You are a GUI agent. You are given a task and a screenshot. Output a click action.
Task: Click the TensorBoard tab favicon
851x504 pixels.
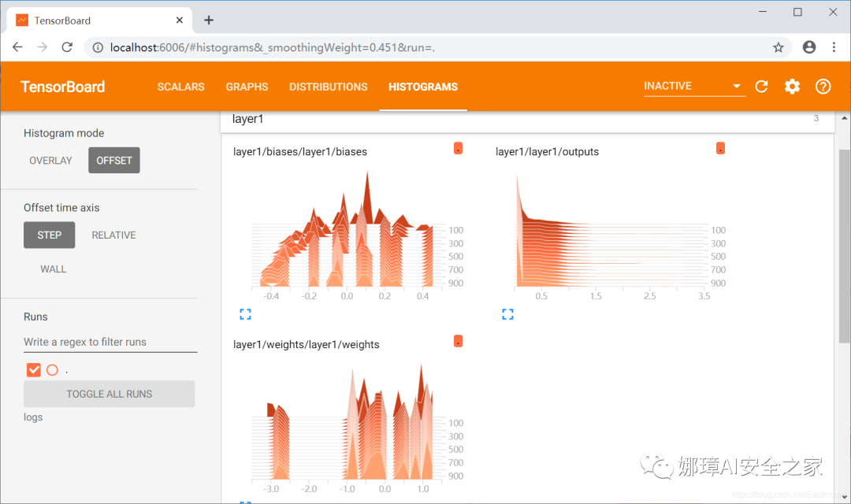22,20
